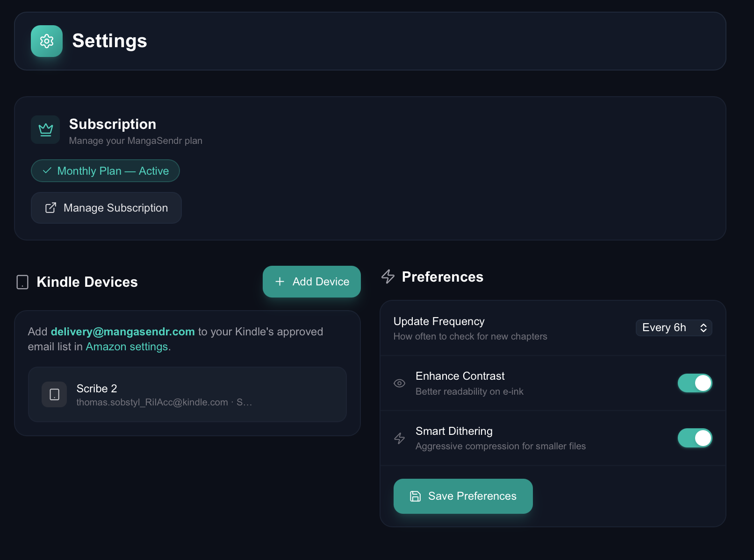Click the Manage Subscription button label

[115, 208]
